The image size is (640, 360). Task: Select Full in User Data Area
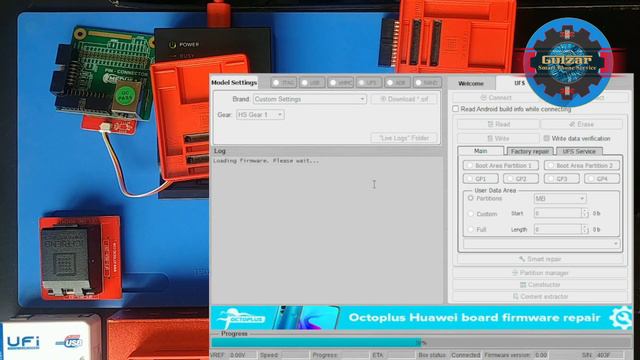click(471, 229)
